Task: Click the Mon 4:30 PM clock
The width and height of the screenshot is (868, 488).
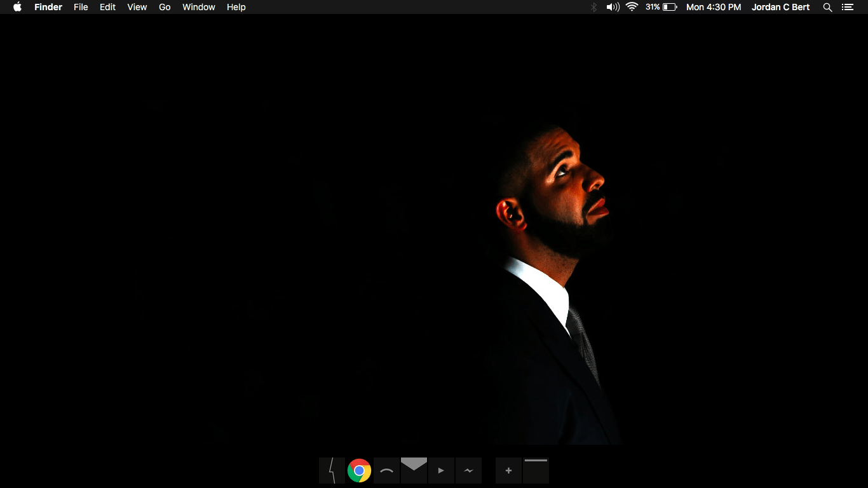Action: [714, 7]
